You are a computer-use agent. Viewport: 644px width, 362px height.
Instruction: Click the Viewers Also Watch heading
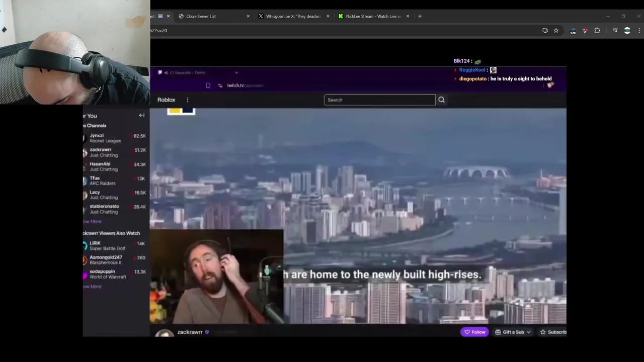[x=111, y=233]
